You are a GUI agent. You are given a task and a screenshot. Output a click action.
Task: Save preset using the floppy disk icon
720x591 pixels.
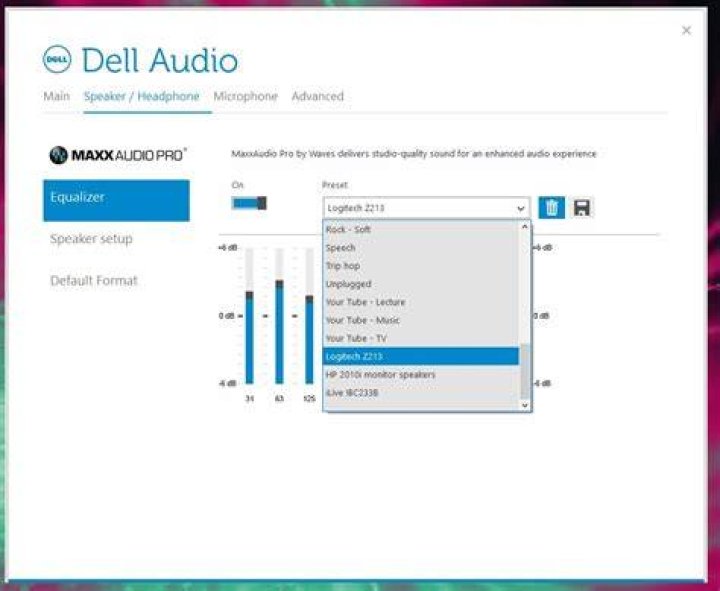(581, 208)
